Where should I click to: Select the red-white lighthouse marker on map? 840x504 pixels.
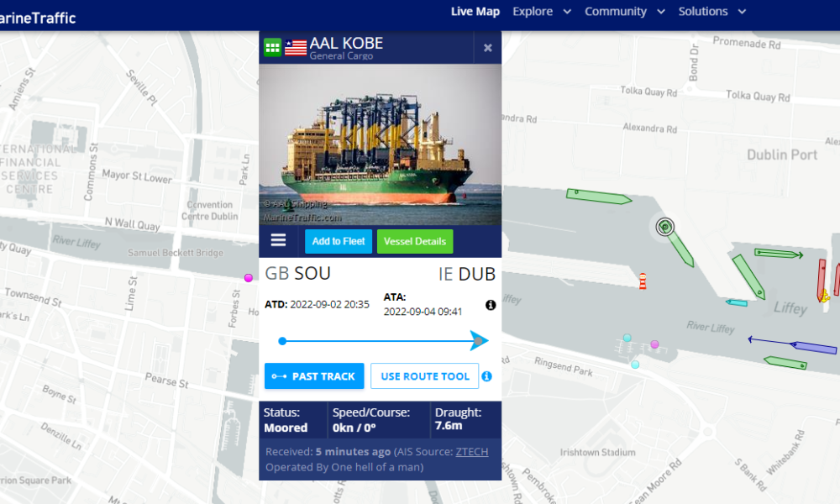tap(643, 281)
